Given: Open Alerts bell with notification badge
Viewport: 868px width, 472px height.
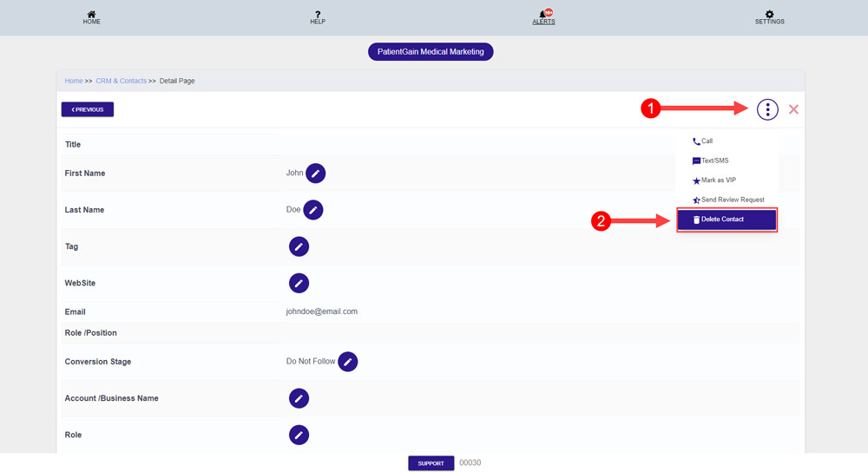Looking at the screenshot, I should [x=543, y=17].
